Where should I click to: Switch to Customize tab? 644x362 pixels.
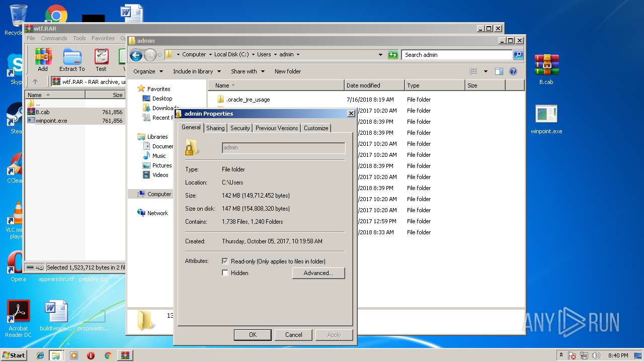click(x=316, y=128)
